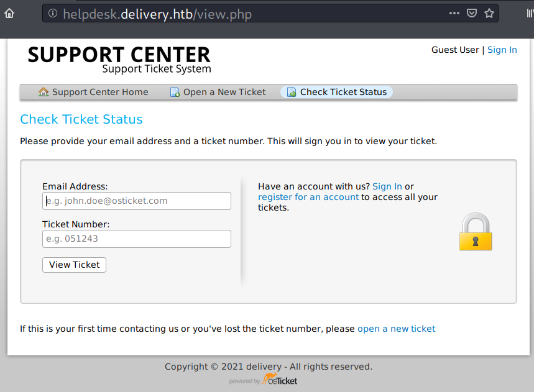The image size is (534, 392).
Task: Click the house icon beside Support Center Home
Action: 44,92
